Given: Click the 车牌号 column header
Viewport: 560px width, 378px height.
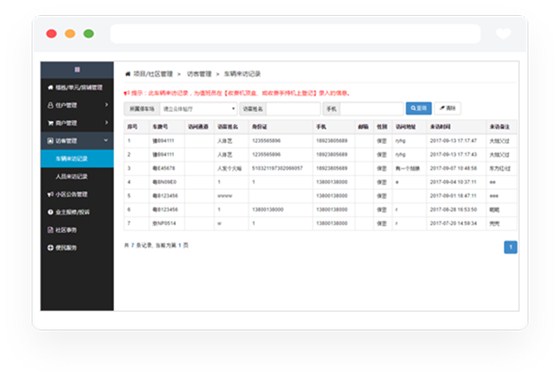Looking at the screenshot, I should [160, 127].
